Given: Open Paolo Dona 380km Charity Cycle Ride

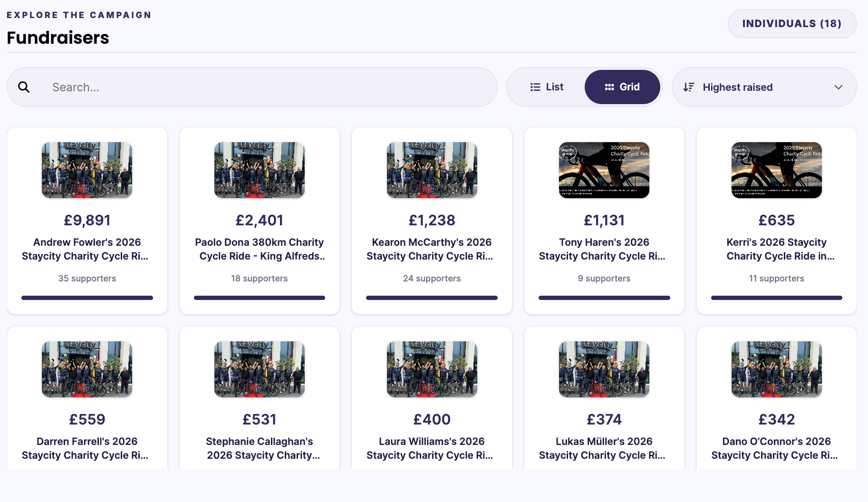Looking at the screenshot, I should click(260, 249).
